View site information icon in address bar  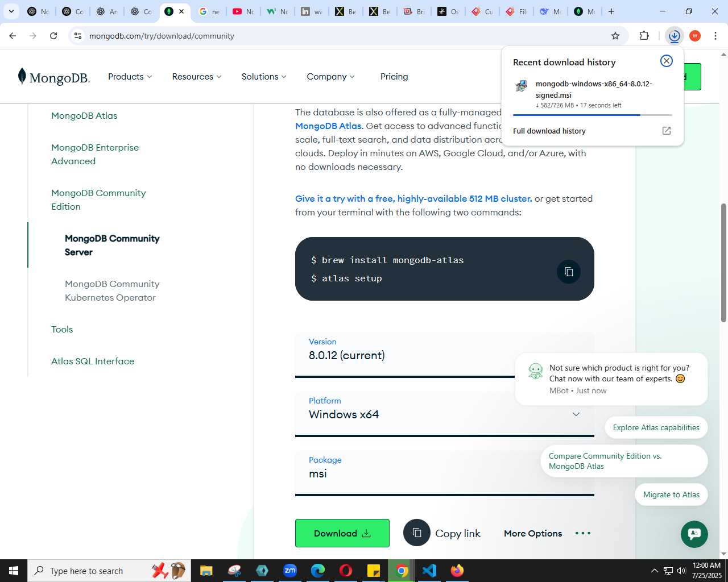(78, 36)
